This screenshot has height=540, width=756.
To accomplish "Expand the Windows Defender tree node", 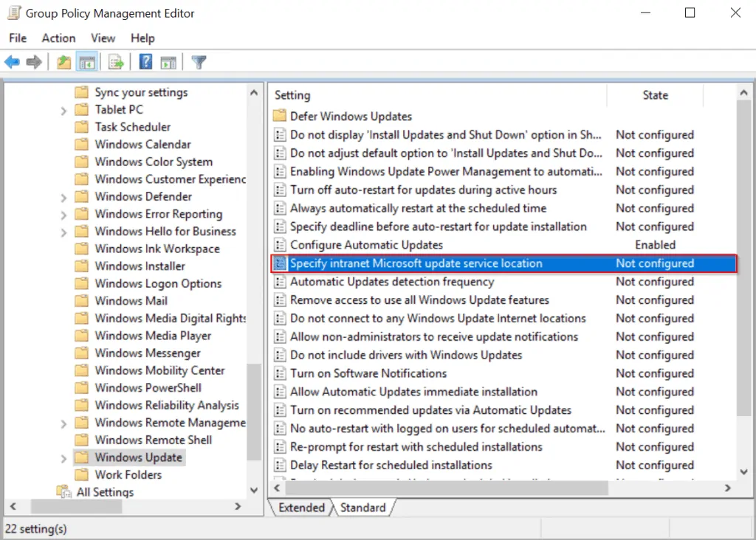I will (x=63, y=196).
